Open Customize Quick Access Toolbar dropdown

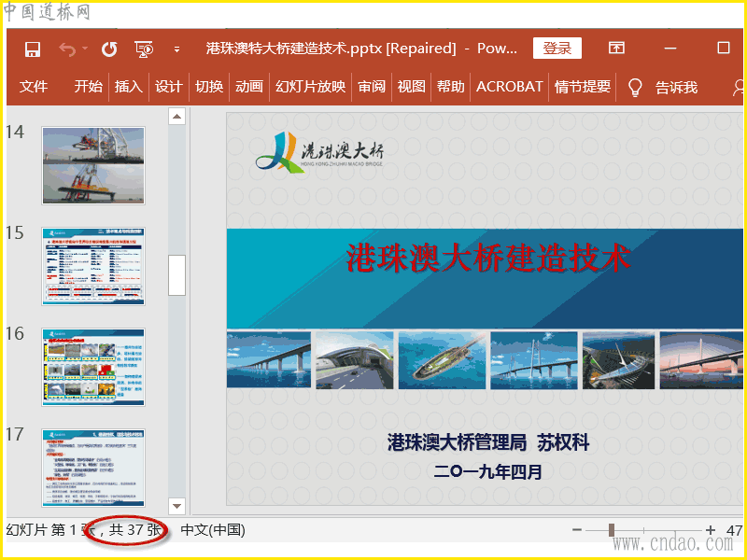tap(176, 49)
